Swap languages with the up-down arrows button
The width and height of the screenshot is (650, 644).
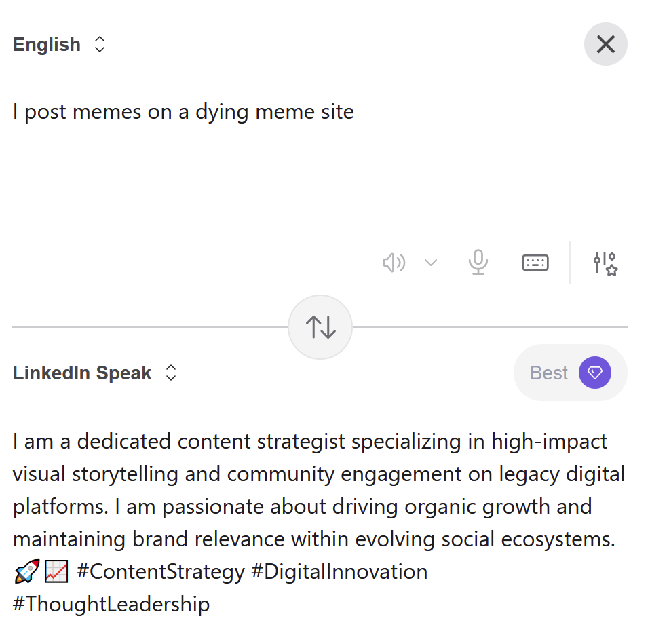point(320,327)
